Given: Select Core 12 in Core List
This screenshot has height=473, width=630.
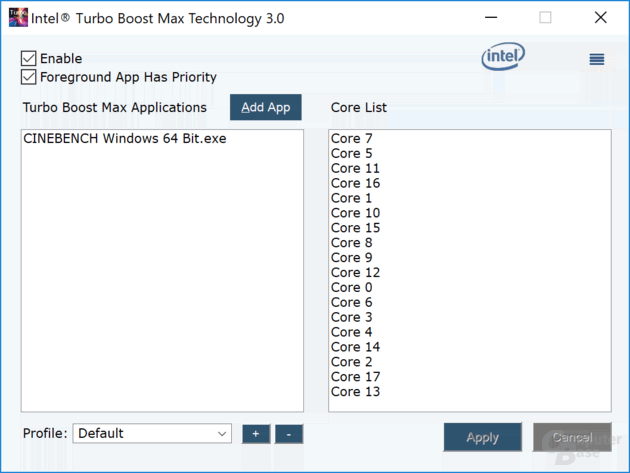Looking at the screenshot, I should tap(470, 272).
